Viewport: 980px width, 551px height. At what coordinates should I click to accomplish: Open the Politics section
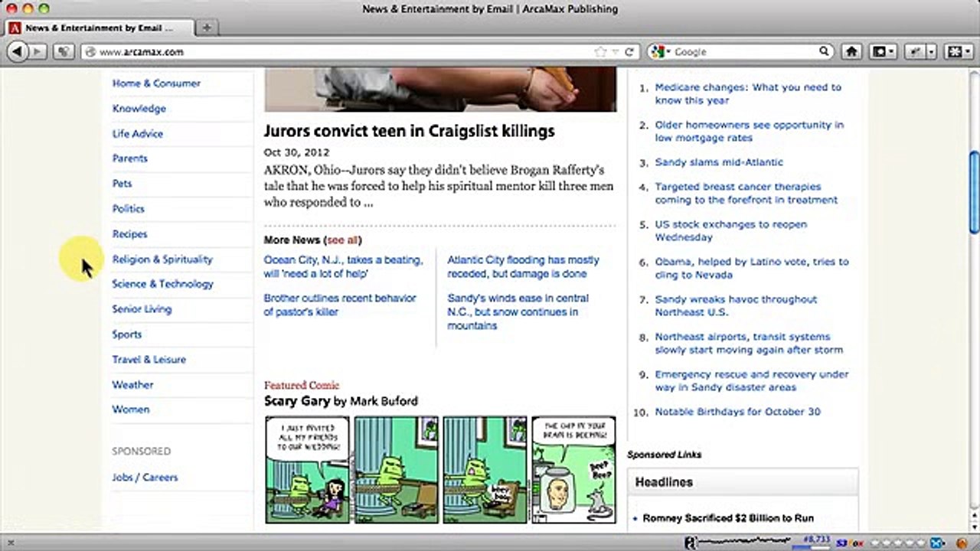pos(129,209)
